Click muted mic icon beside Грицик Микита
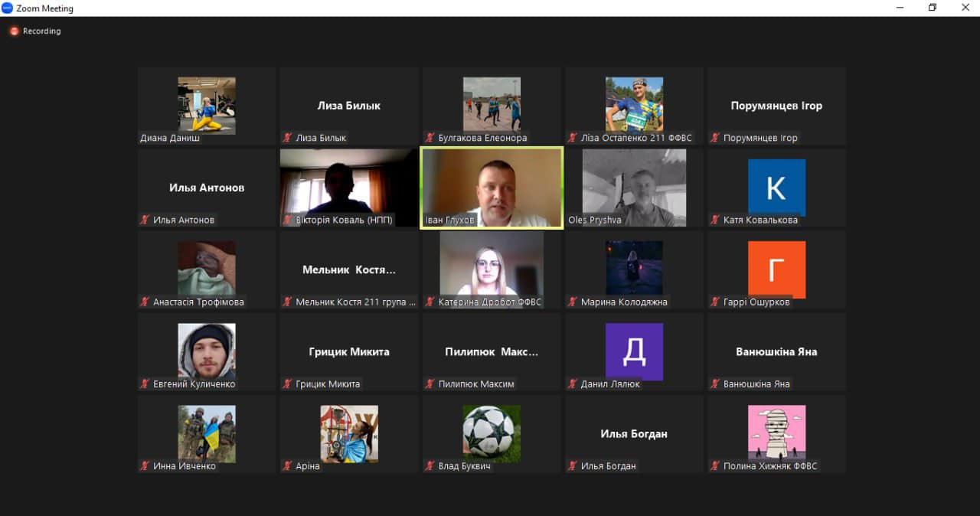 point(287,384)
